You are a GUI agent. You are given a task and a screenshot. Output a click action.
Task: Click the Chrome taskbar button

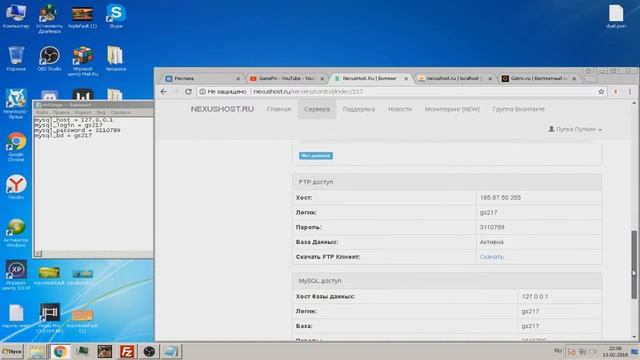point(60,351)
